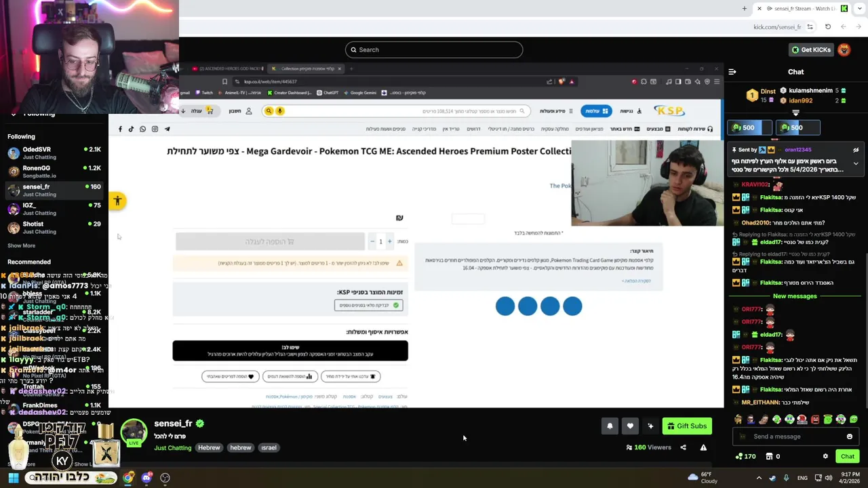Screen dimensions: 868x488
Task: Open OBS Studio from the taskbar
Action: click(165, 478)
